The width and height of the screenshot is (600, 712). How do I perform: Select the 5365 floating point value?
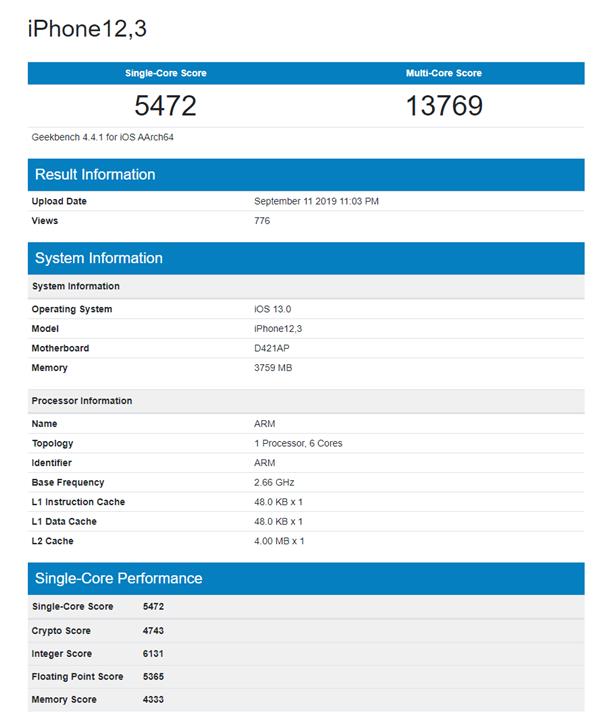154,677
